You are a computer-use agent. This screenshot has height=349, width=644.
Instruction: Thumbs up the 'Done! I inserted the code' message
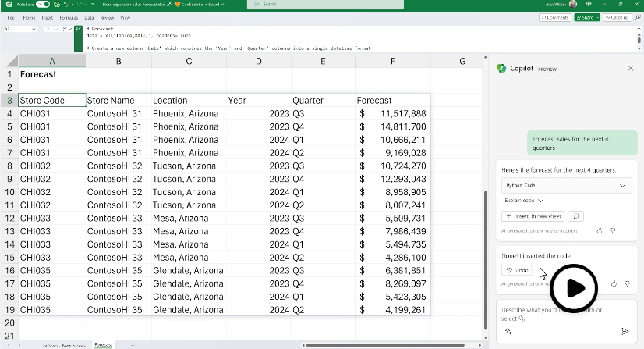614,283
